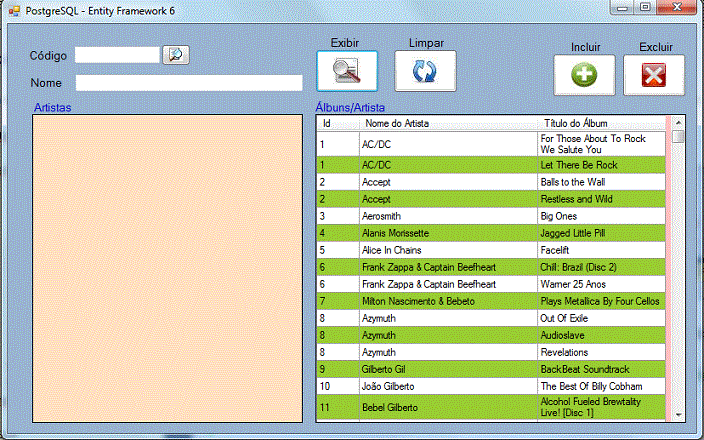
Task: Select 'Warner 25 Anos' cell
Action: coord(601,284)
